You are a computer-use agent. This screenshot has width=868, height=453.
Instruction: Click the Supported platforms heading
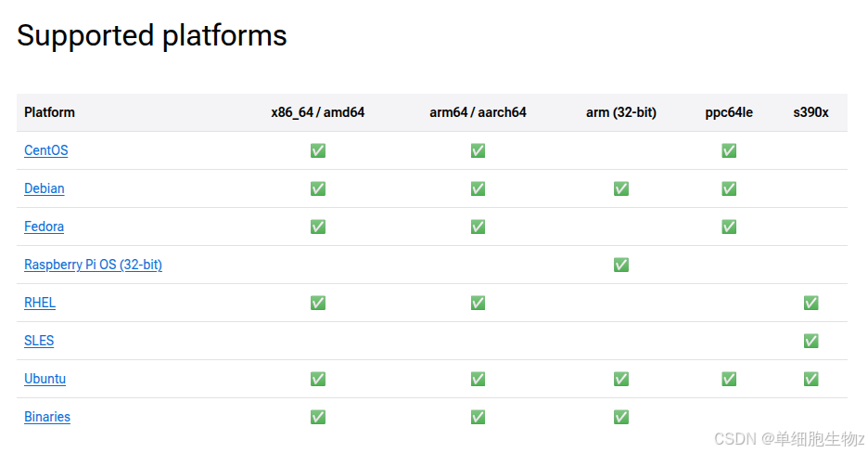coord(152,35)
